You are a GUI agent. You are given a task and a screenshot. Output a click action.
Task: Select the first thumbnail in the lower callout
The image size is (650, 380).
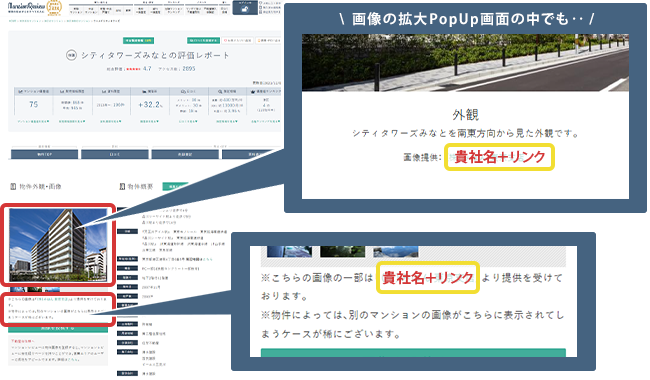pyautogui.click(x=289, y=252)
